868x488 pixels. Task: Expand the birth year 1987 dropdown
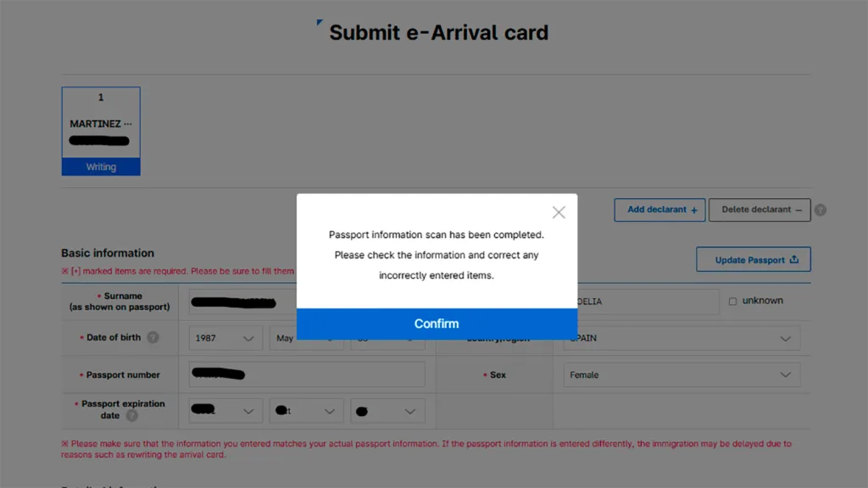[x=225, y=338]
